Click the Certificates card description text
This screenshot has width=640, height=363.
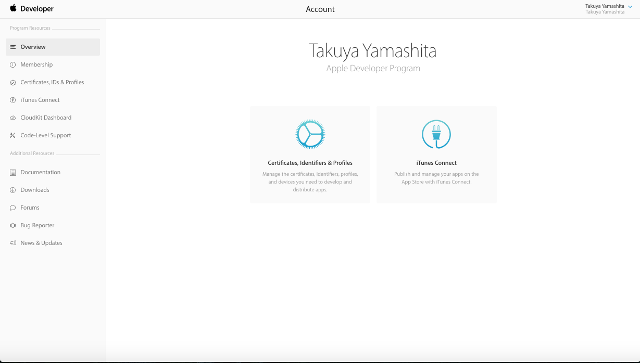(310, 182)
